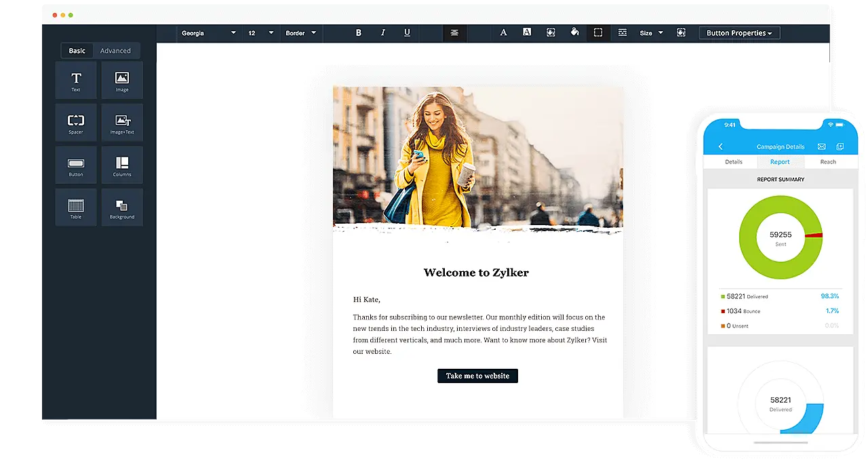Toggle italic text formatting
Image resolution: width=868 pixels, height=461 pixels.
pos(382,32)
